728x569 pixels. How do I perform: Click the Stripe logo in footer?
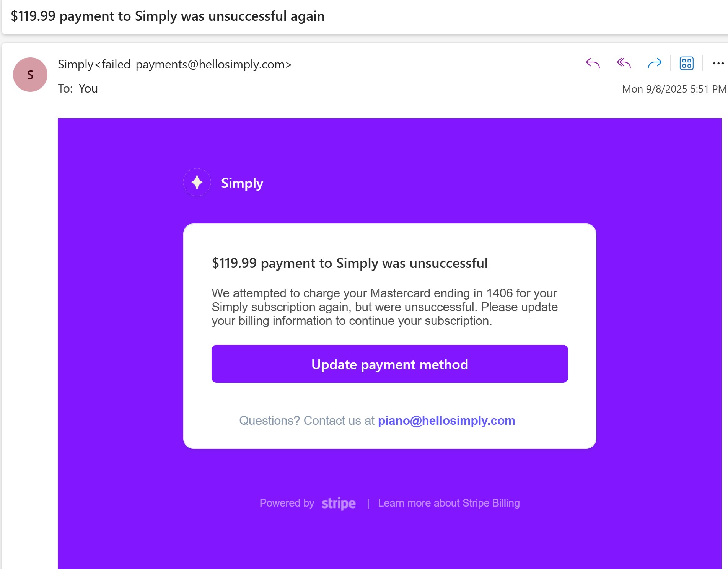(x=339, y=503)
